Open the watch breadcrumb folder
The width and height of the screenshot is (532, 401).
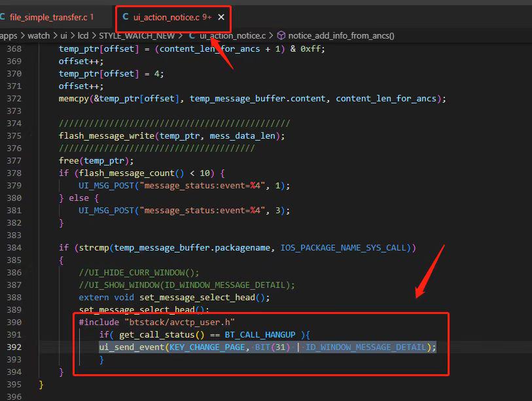(x=39, y=35)
